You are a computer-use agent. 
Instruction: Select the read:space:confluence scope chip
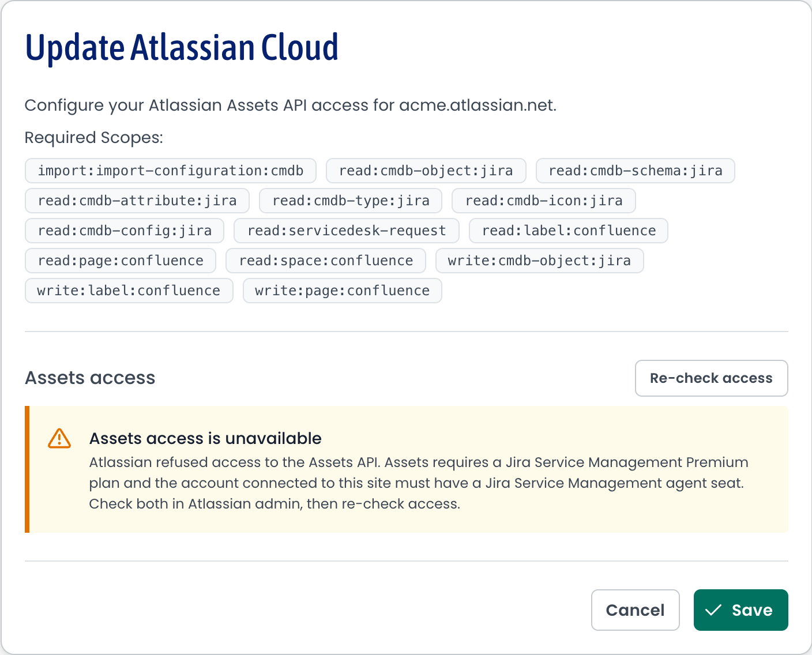[x=326, y=261]
